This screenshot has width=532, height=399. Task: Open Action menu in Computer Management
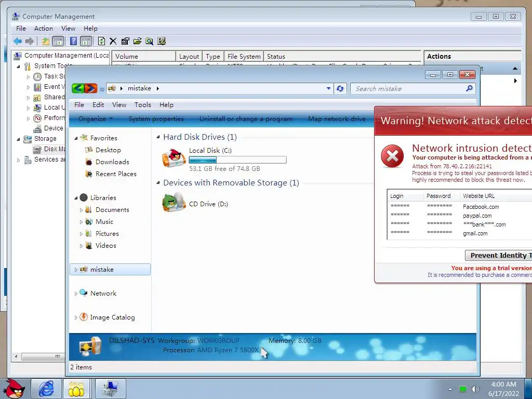[x=44, y=29]
